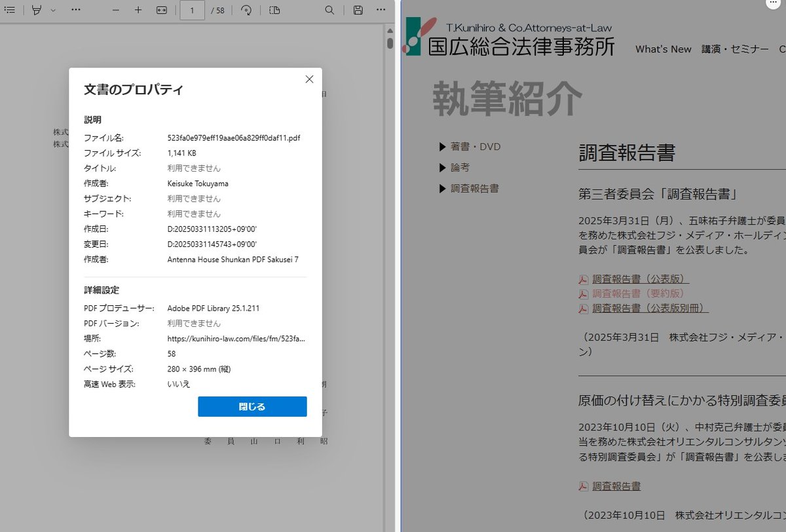The image size is (786, 532).
Task: Click PDF icon beside the 2023 調査報告書
Action: tap(584, 486)
